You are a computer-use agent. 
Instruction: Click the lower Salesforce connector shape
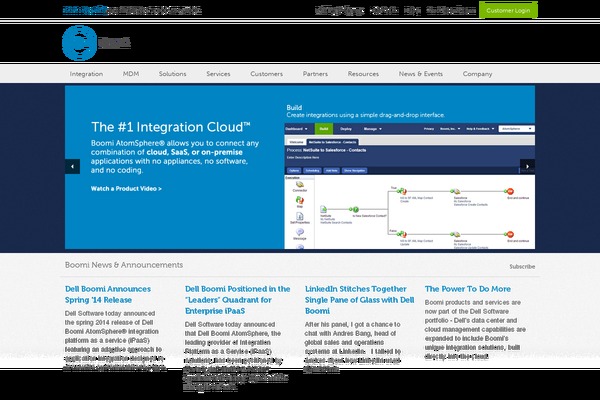455,234
